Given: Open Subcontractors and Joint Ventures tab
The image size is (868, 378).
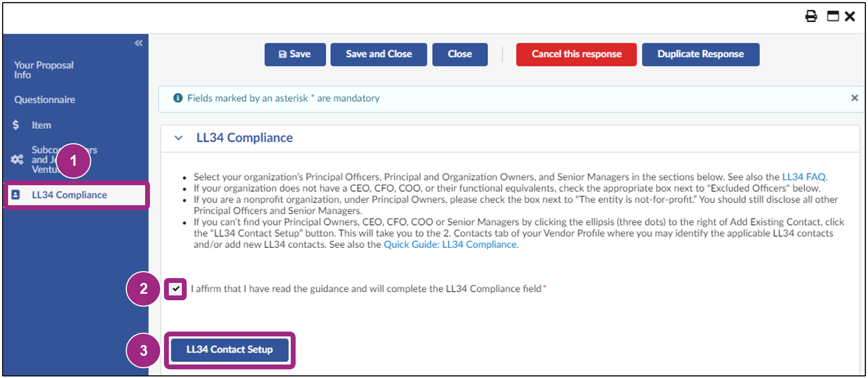Looking at the screenshot, I should (x=64, y=159).
